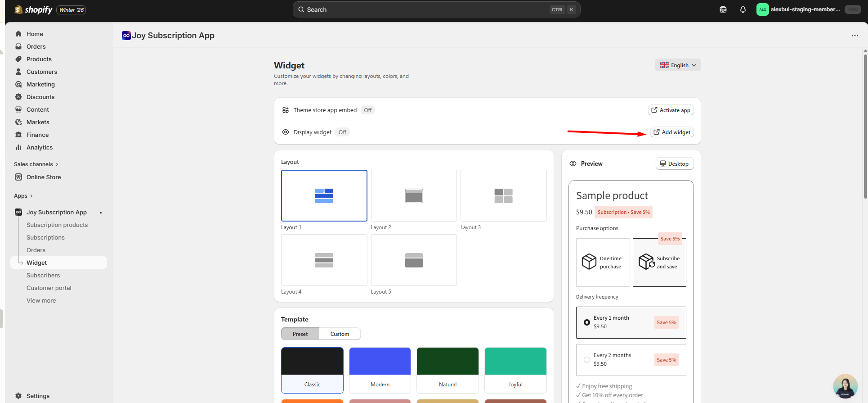Open Settings gear in sidebar
This screenshot has width=868, height=403.
tap(18, 396)
